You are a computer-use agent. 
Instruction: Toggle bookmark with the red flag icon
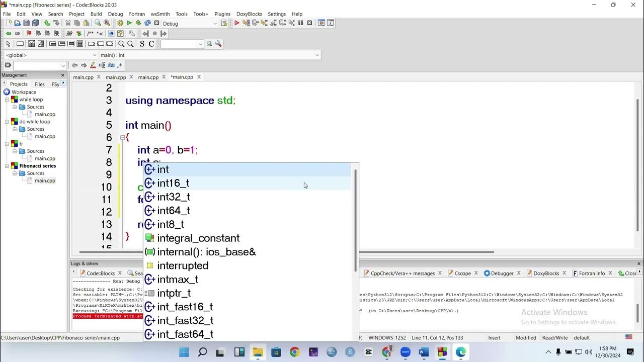click(29, 34)
